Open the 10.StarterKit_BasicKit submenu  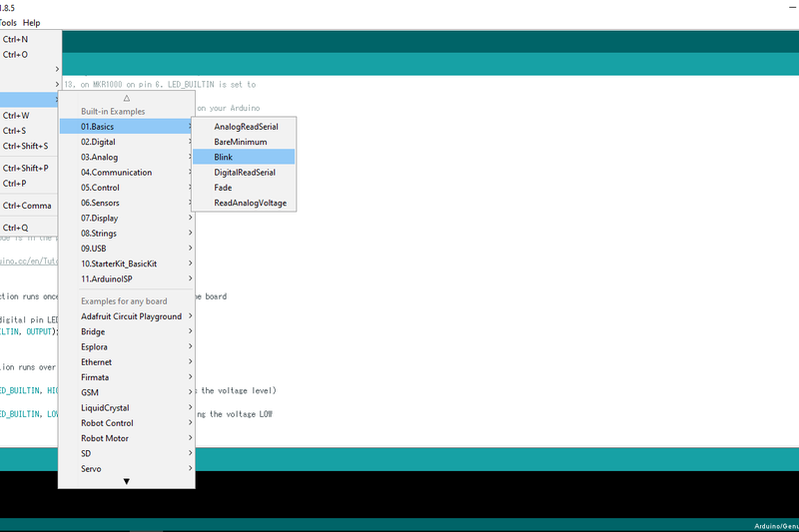tap(127, 264)
